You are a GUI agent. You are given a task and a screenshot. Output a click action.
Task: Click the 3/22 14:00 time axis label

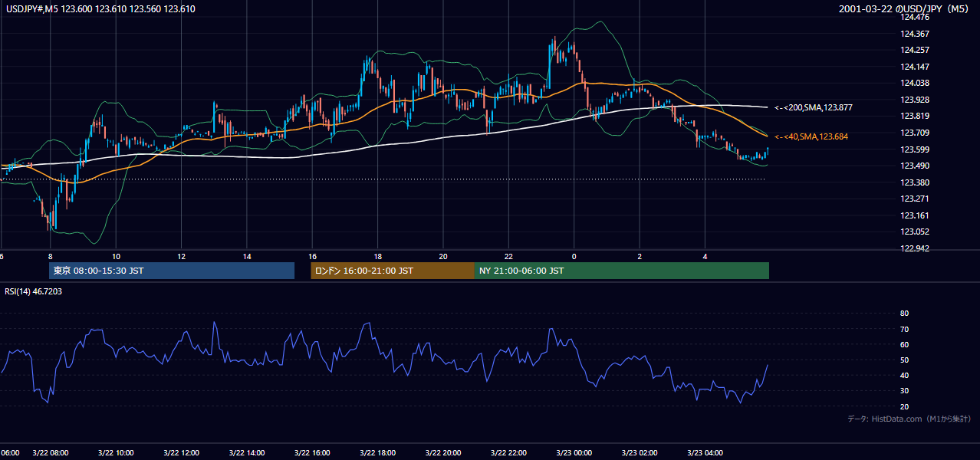[247, 453]
